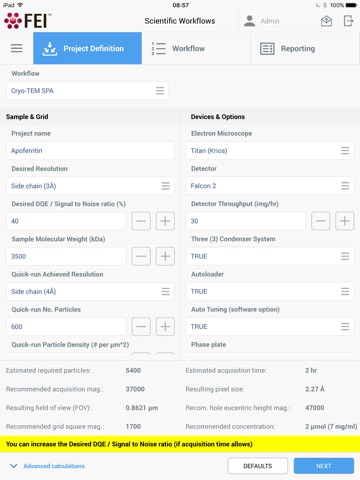
Task: Click the package box icon in header
Action: (x=326, y=21)
